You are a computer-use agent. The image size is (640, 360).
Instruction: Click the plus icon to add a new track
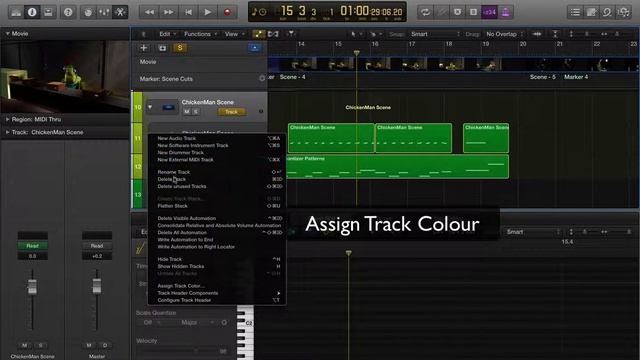[x=143, y=48]
